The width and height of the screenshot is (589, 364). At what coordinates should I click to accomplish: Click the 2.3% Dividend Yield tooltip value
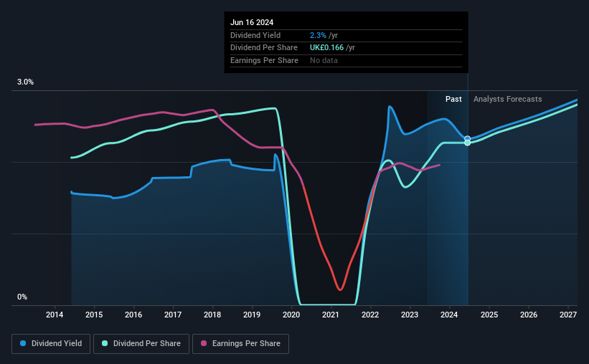tap(318, 35)
